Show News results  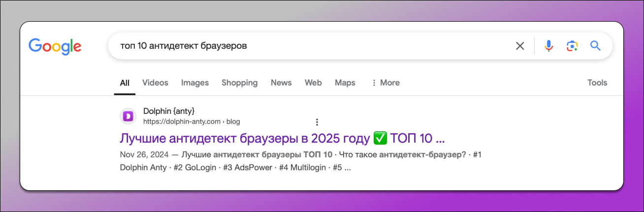(x=281, y=83)
